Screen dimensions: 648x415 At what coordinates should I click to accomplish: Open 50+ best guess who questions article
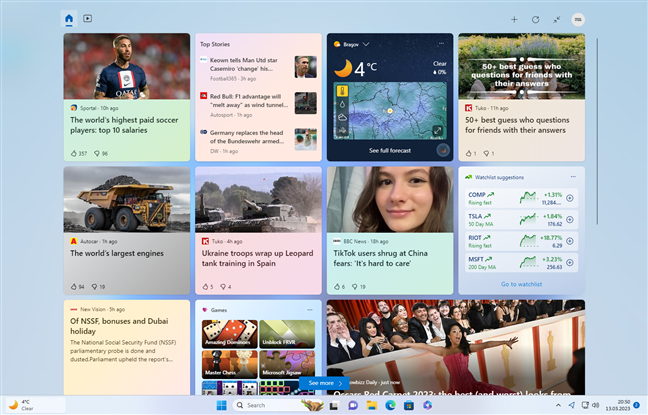(517, 125)
